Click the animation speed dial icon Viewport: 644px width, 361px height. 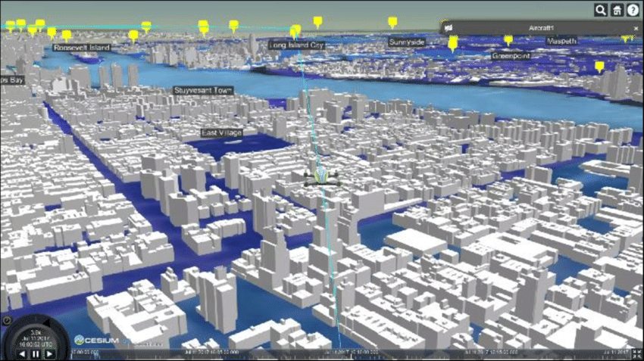[x=7, y=320]
